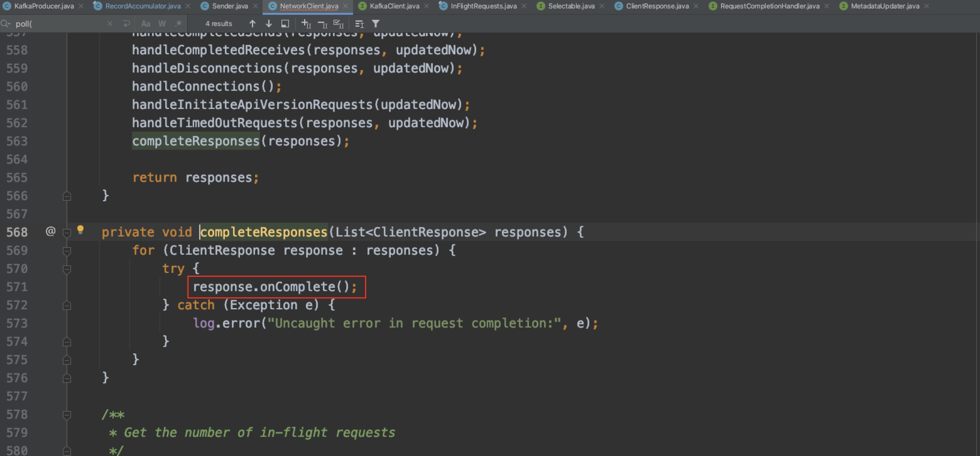Clear the poll( search text
The height and width of the screenshot is (456, 980).
pyautogui.click(x=110, y=24)
